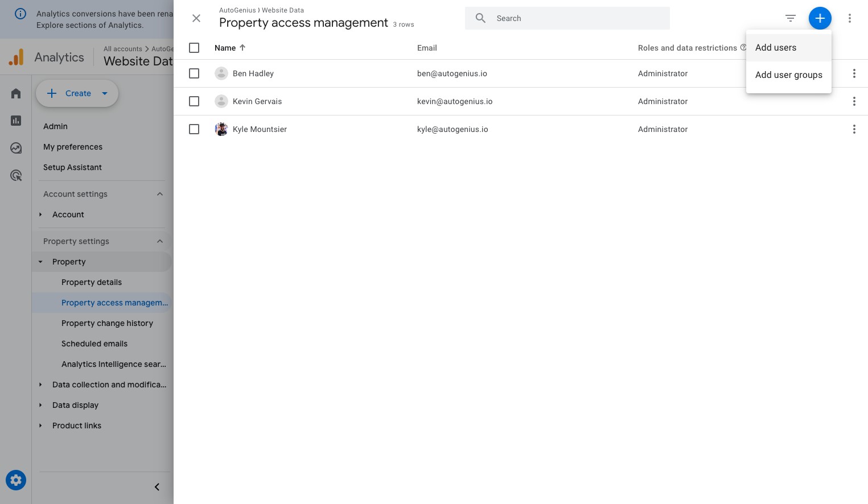
Task: Toggle the select-all checkbox
Action: click(194, 48)
